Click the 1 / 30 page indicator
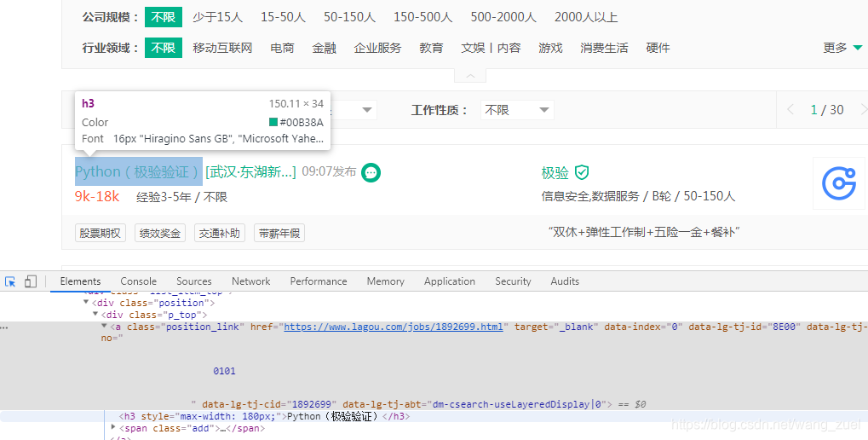Screen dimensions: 868x440 [827, 110]
